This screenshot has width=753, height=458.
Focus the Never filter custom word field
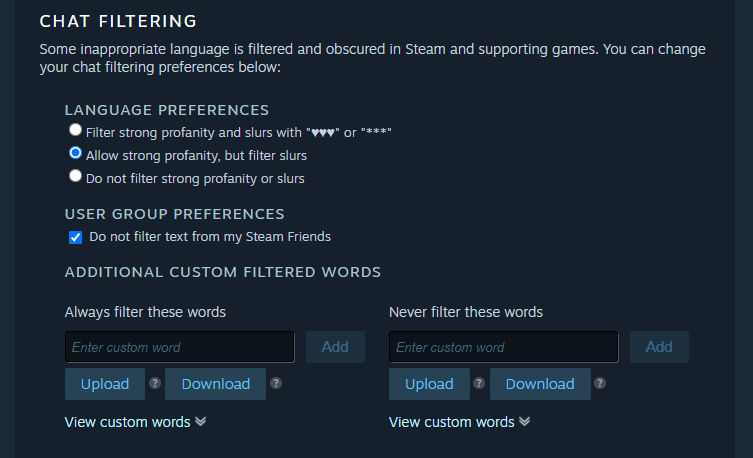[x=503, y=347]
